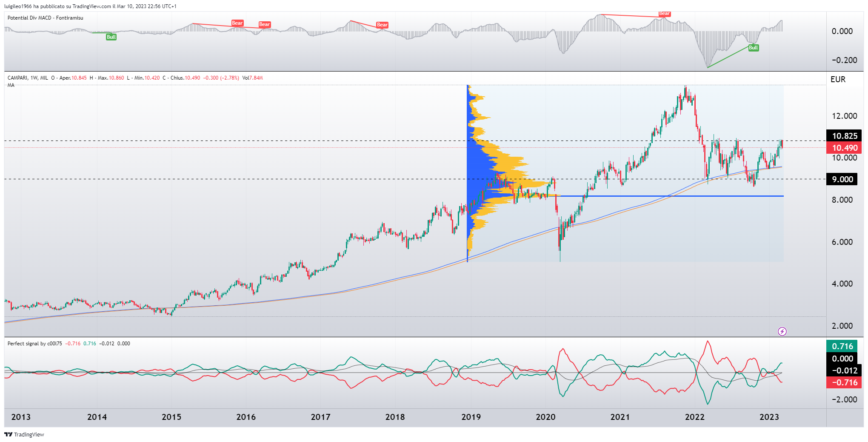Click the 2023 year on time axis
Screen dimensions: 868x442
(x=769, y=417)
